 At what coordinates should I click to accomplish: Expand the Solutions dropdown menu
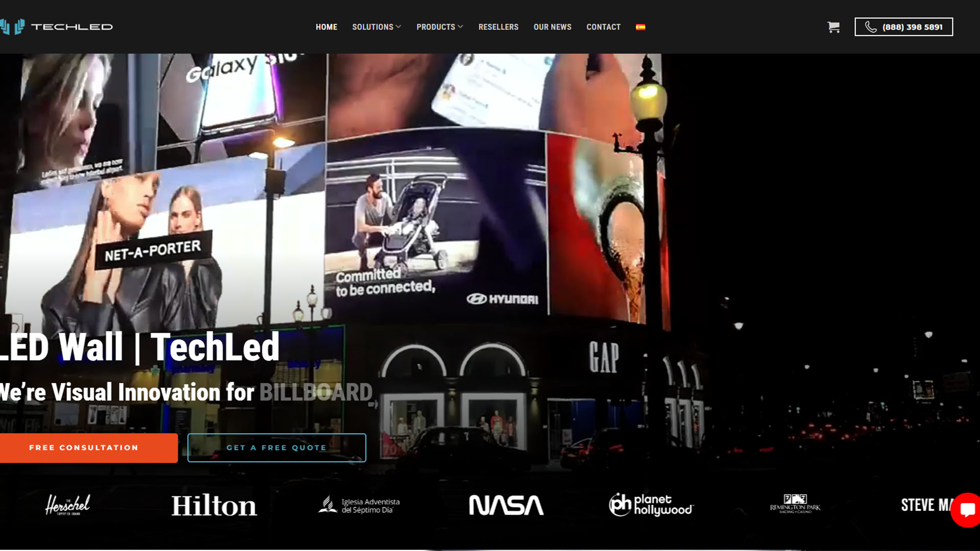coord(377,27)
